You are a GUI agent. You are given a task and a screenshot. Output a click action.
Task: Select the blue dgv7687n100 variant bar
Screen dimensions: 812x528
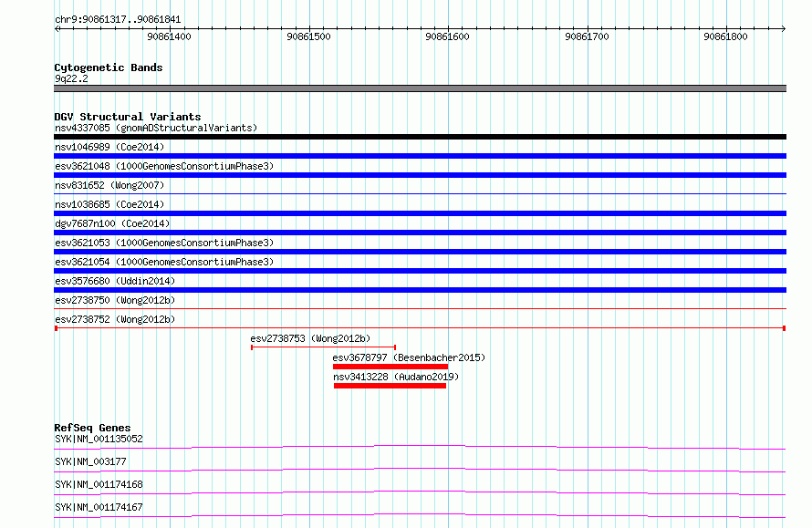(x=420, y=233)
